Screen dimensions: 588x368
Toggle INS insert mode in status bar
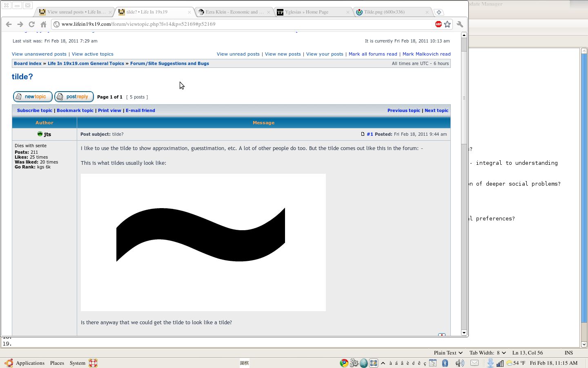pyautogui.click(x=568, y=353)
